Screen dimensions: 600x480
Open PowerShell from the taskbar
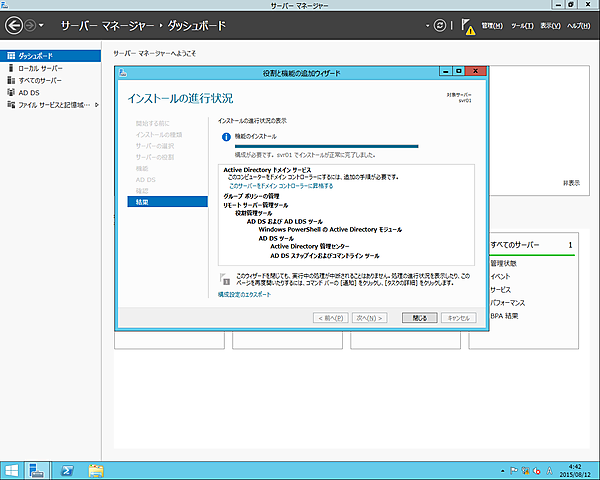[x=67, y=469]
